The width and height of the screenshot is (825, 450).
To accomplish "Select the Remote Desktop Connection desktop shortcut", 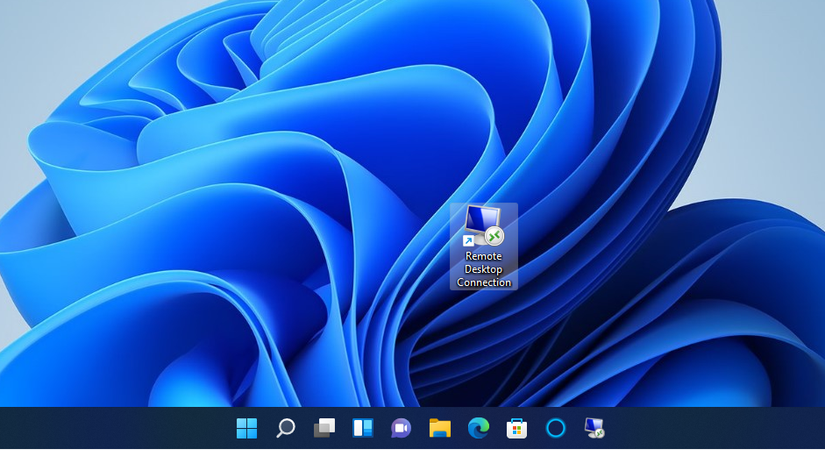I will [484, 228].
